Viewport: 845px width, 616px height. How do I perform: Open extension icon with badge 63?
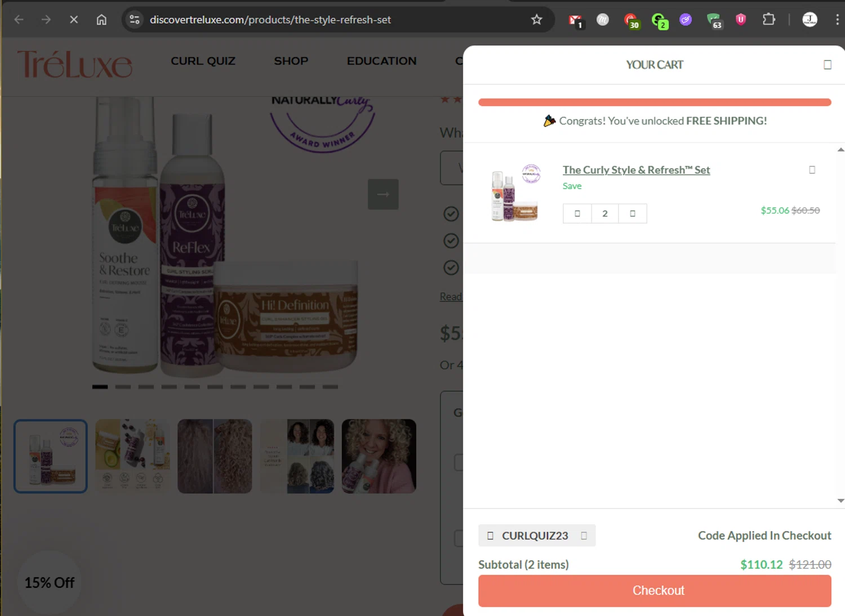click(x=714, y=21)
